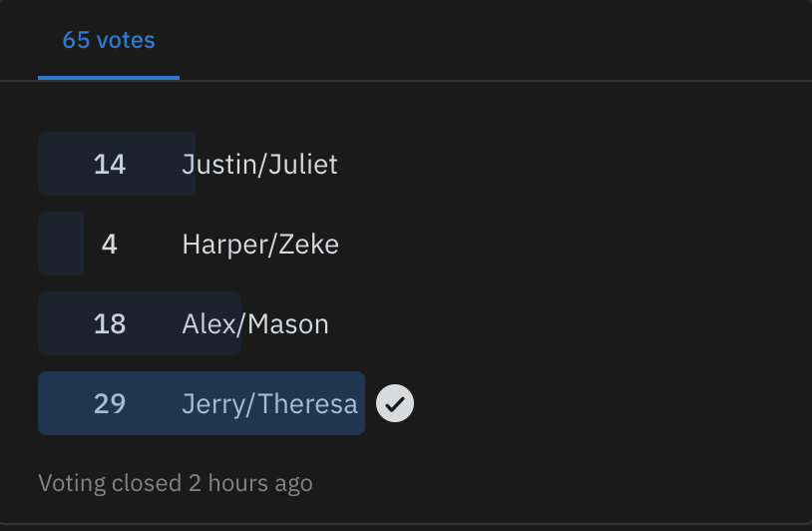This screenshot has height=531, width=812.
Task: Click the word 'Voting' in the footer
Action: point(72,484)
